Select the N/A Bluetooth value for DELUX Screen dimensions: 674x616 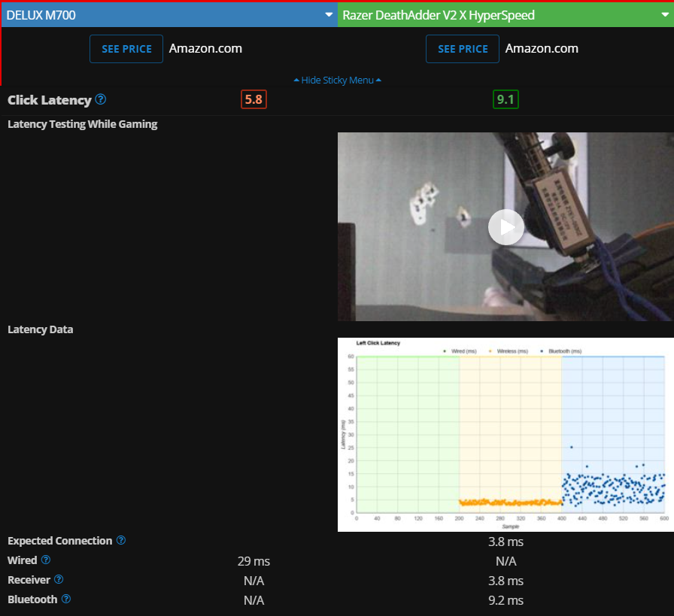coord(254,600)
